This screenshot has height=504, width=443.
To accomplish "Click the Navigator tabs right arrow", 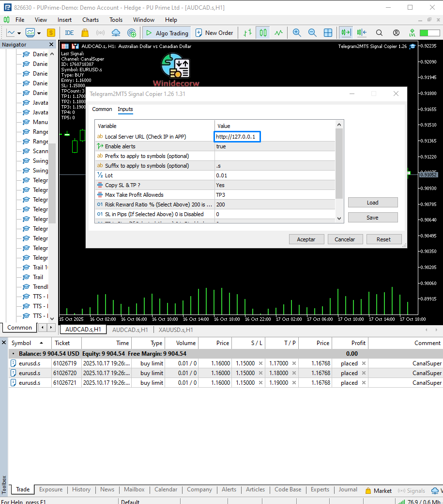I will 51,328.
